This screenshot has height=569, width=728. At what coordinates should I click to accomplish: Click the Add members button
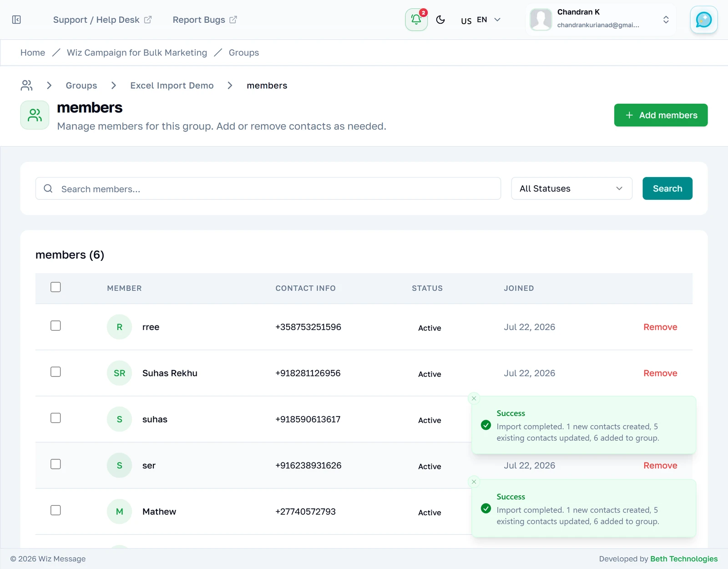(x=661, y=115)
